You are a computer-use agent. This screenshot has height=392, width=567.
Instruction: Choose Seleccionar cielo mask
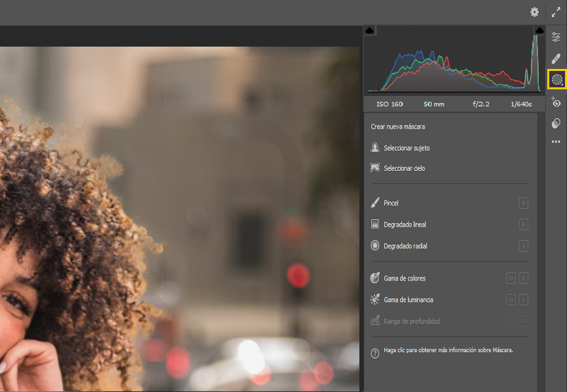449,168
